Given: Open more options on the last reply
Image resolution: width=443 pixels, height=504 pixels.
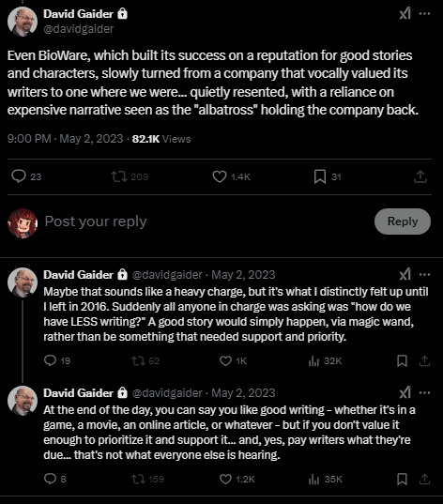Looking at the screenshot, I should 424,393.
